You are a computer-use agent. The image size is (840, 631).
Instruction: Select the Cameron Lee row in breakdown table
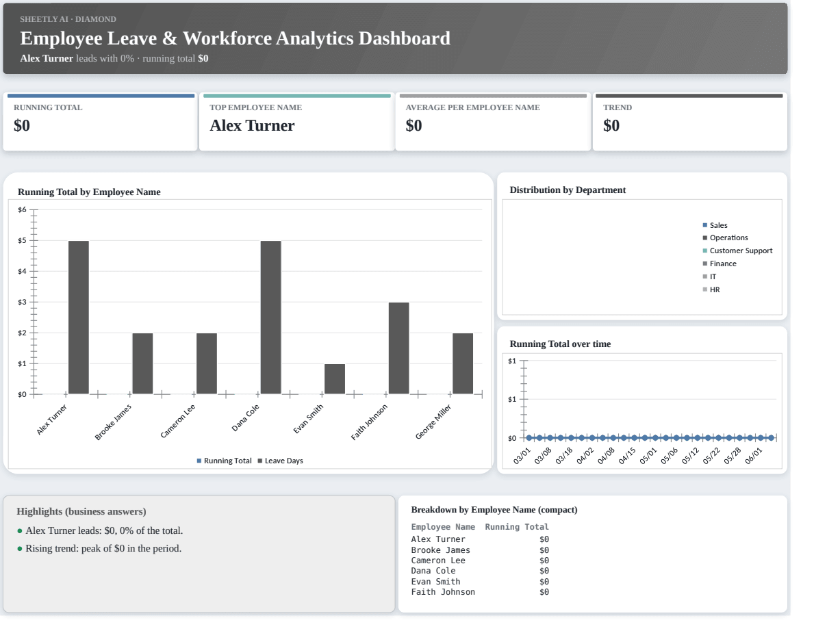(480, 561)
